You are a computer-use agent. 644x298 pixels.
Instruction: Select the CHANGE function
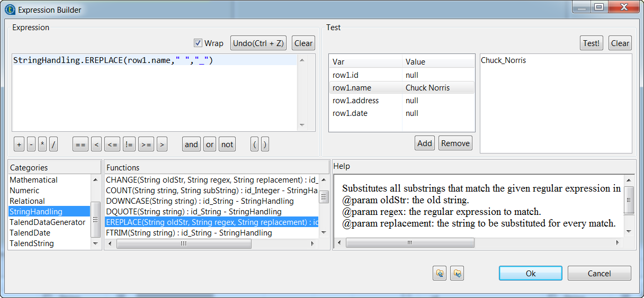coord(212,180)
